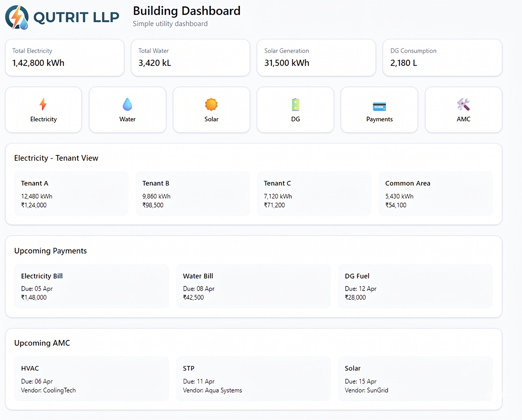This screenshot has width=522, height=420.
Task: Click the 1,42,800 kWh value
Action: pyautogui.click(x=38, y=63)
